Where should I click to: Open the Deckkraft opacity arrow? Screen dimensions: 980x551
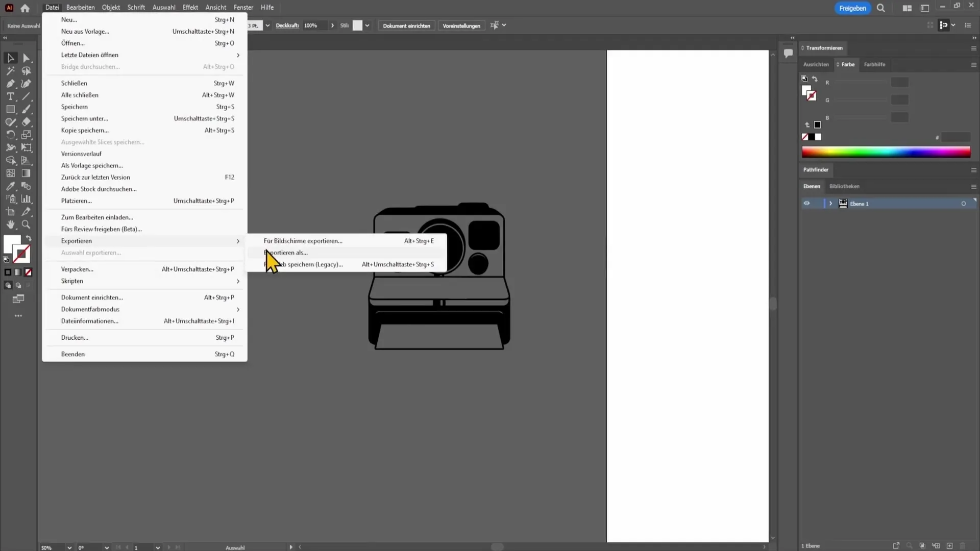[x=332, y=26]
